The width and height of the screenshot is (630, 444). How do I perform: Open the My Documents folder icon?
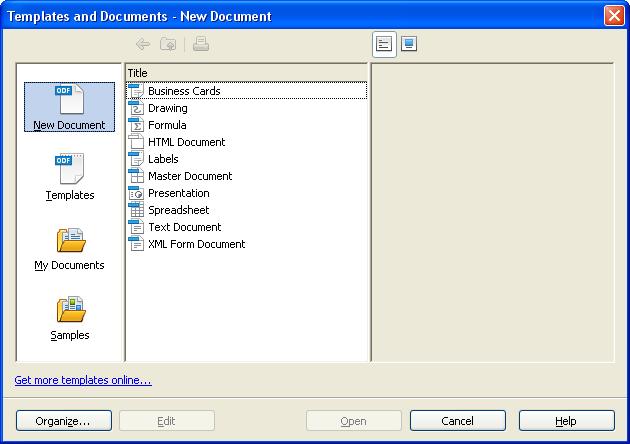pyautogui.click(x=71, y=240)
